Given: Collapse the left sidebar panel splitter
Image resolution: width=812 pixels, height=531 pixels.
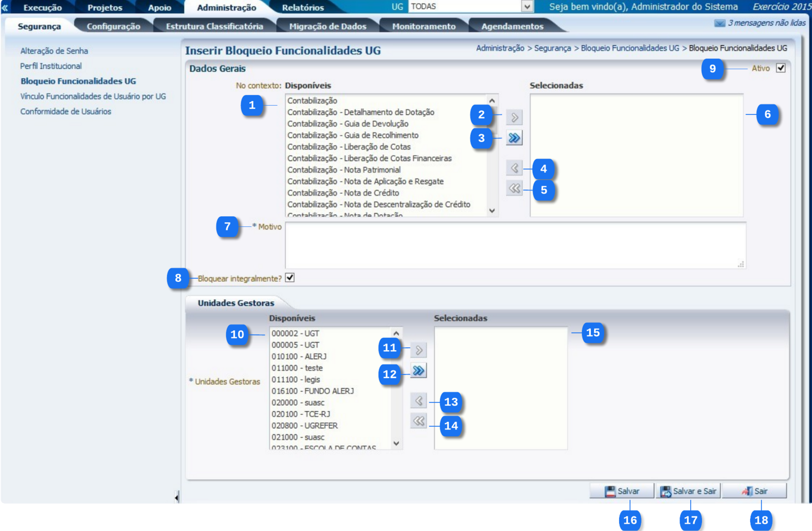Looking at the screenshot, I should 177,497.
